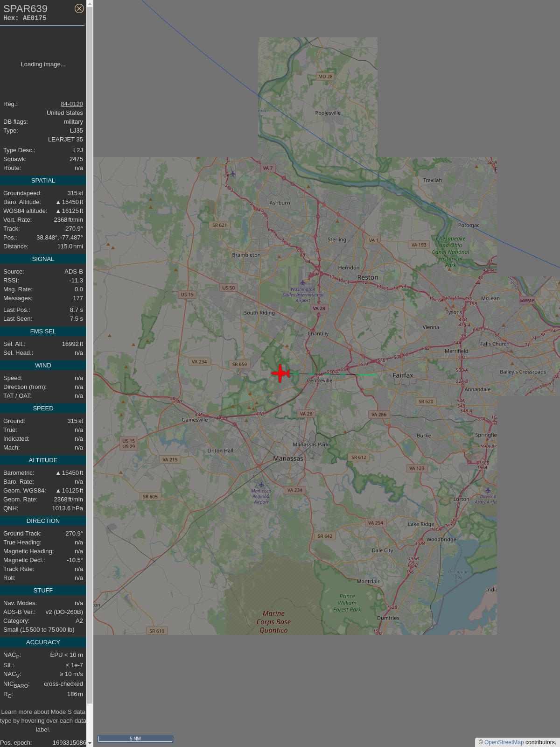
Task: Close the SPAR639 aircraft details panel
Action: click(79, 8)
